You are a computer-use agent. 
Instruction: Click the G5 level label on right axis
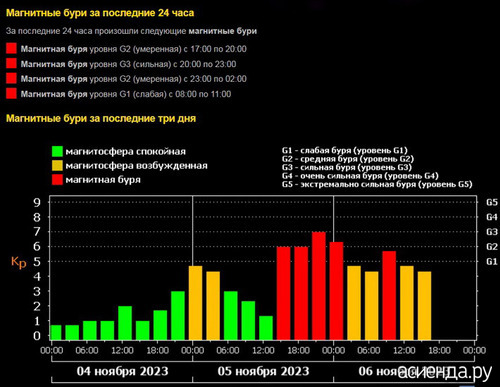pyautogui.click(x=492, y=202)
